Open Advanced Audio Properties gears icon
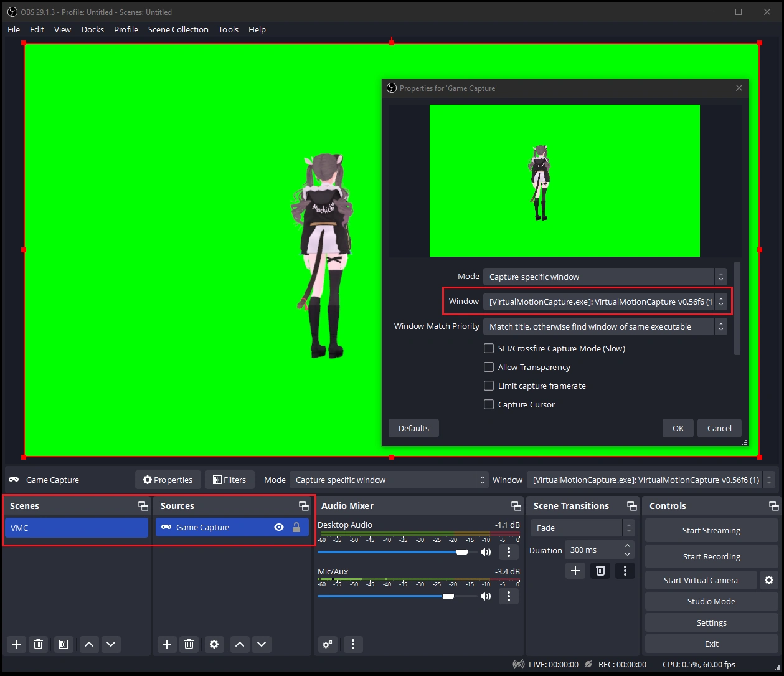This screenshot has width=784, height=676. 328,644
